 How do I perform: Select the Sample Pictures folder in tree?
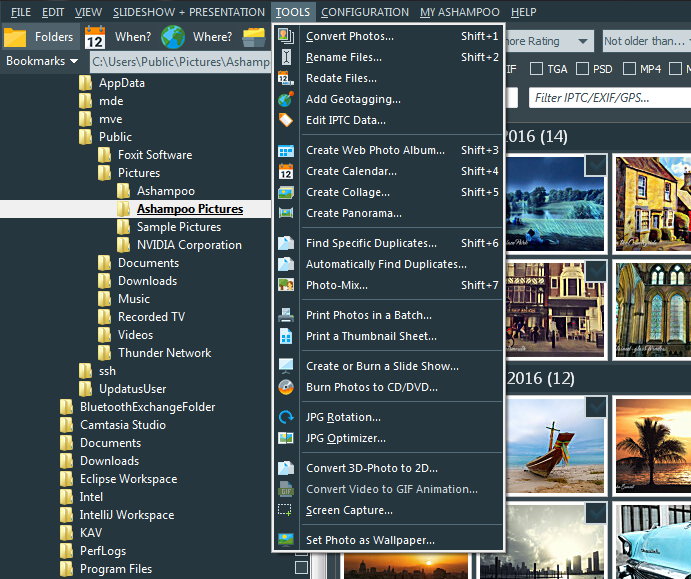(178, 227)
